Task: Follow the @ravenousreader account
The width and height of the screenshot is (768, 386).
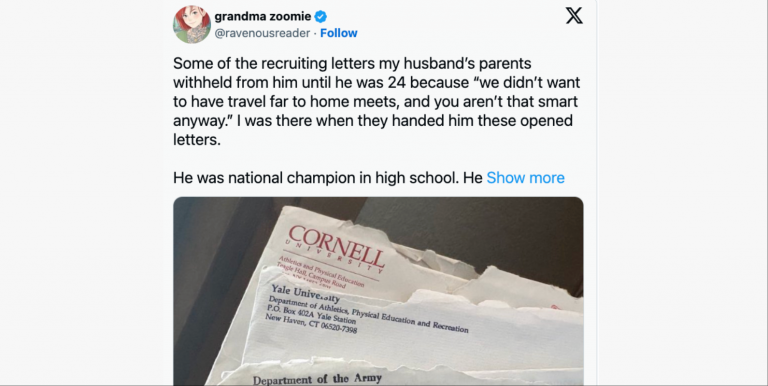Action: point(338,33)
